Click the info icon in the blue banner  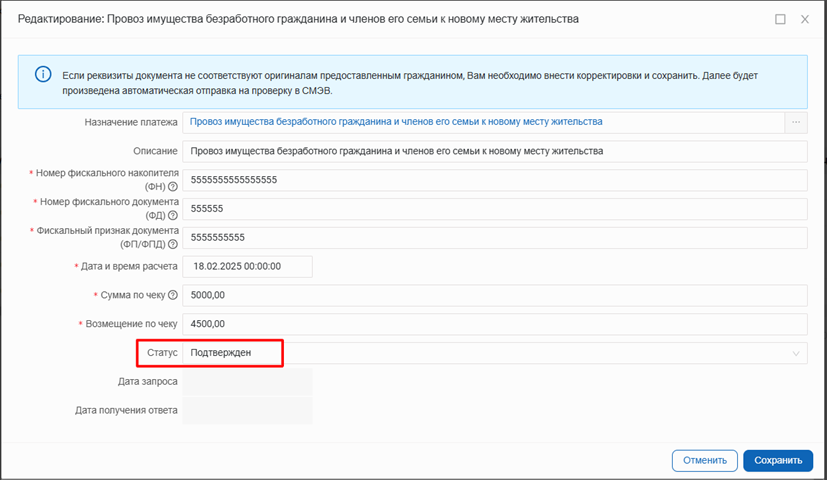click(x=43, y=75)
